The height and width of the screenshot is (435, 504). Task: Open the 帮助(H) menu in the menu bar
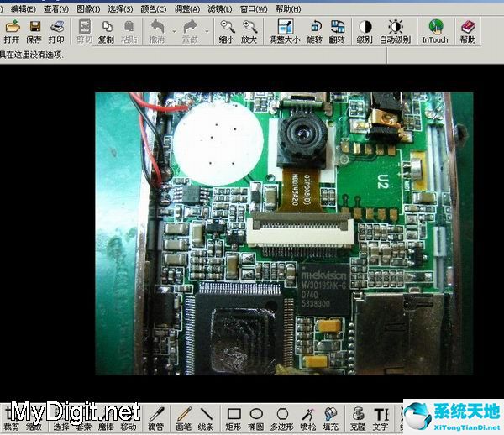point(288,9)
